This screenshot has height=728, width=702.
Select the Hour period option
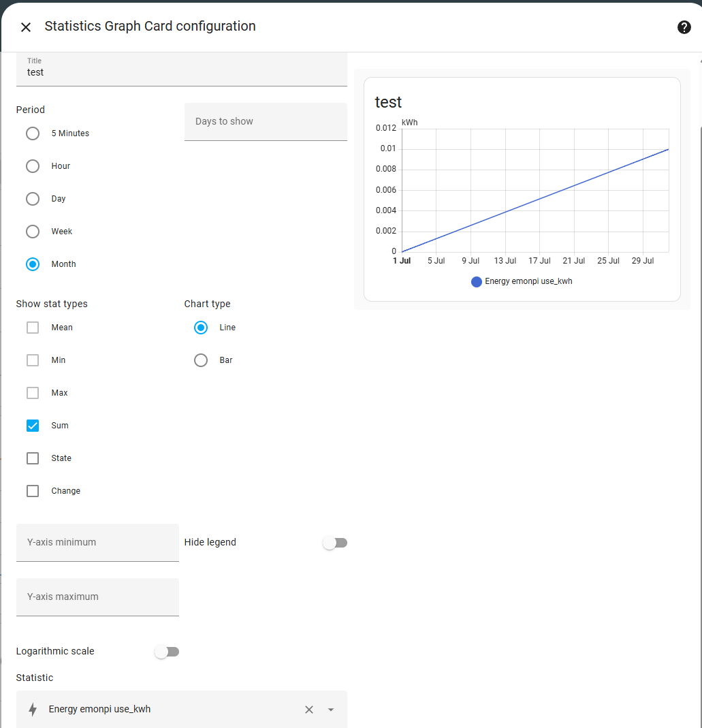[x=33, y=166]
